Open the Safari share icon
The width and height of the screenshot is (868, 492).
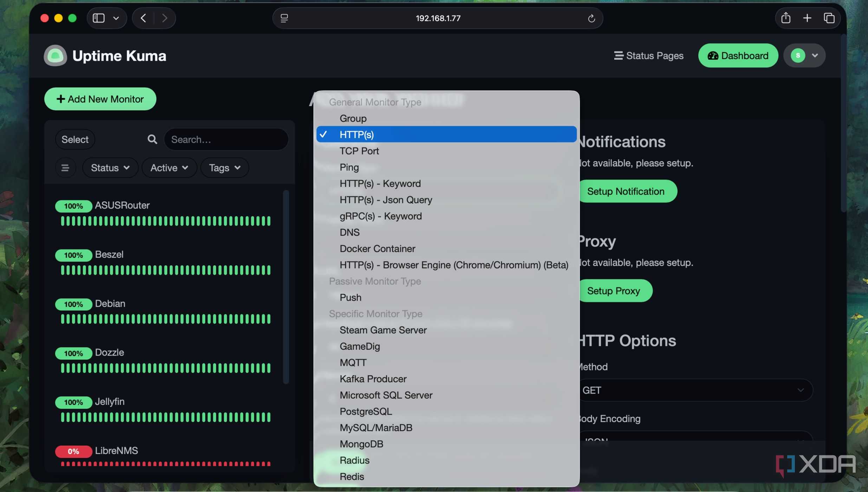point(786,18)
